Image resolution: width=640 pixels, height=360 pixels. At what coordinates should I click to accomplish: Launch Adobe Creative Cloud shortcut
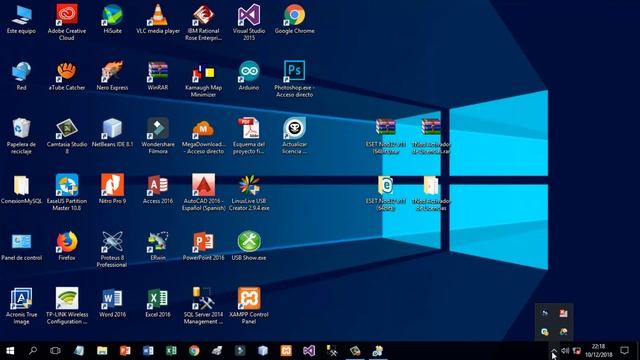[x=67, y=22]
